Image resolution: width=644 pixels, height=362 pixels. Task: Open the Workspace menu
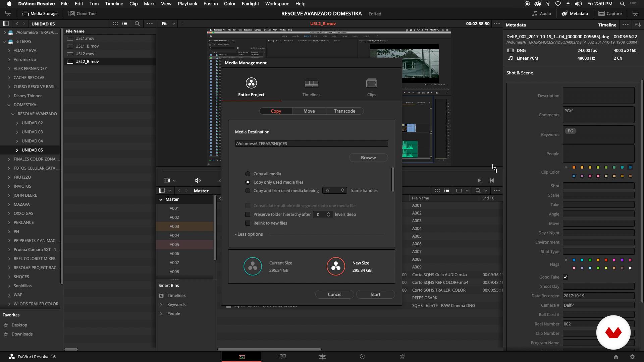click(x=277, y=4)
